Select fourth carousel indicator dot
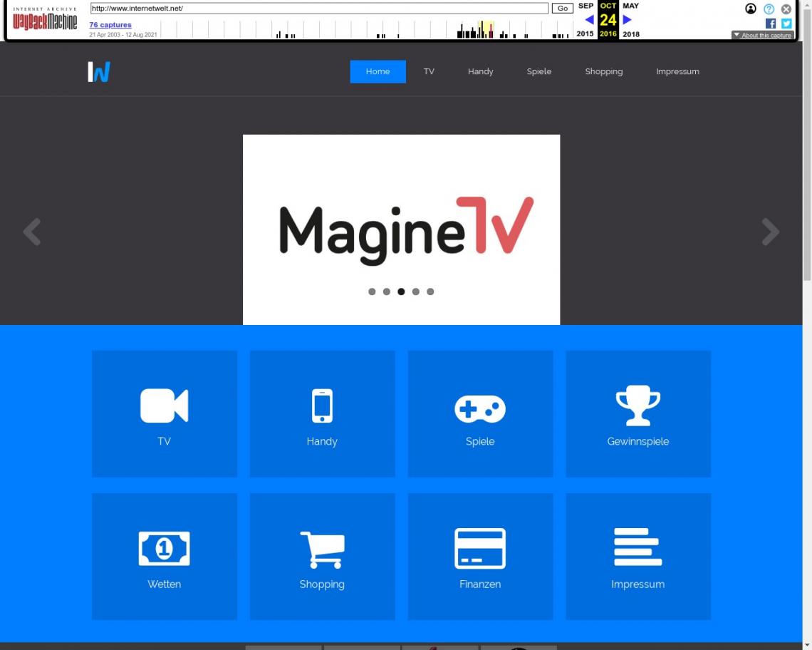Viewport: 812px width, 650px height. (415, 292)
